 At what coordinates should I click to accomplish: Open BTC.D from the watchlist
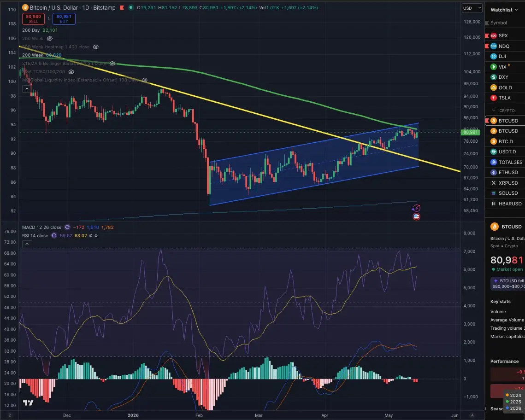point(505,141)
